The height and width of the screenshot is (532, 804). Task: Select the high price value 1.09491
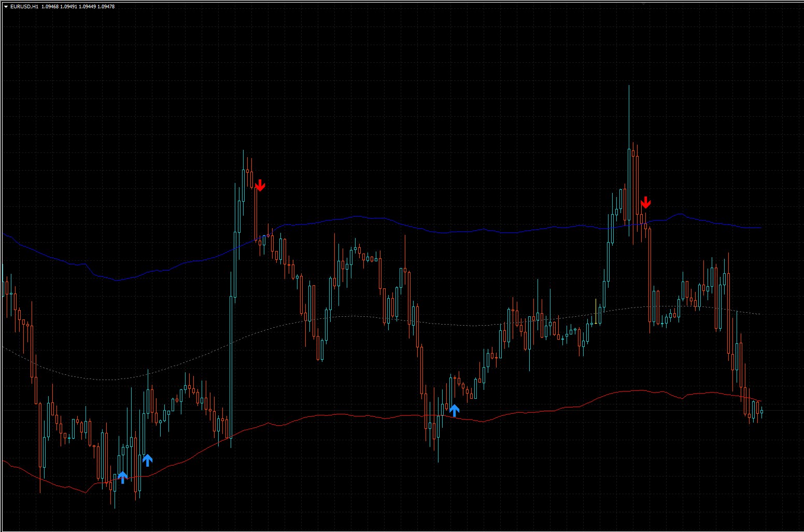click(x=69, y=7)
